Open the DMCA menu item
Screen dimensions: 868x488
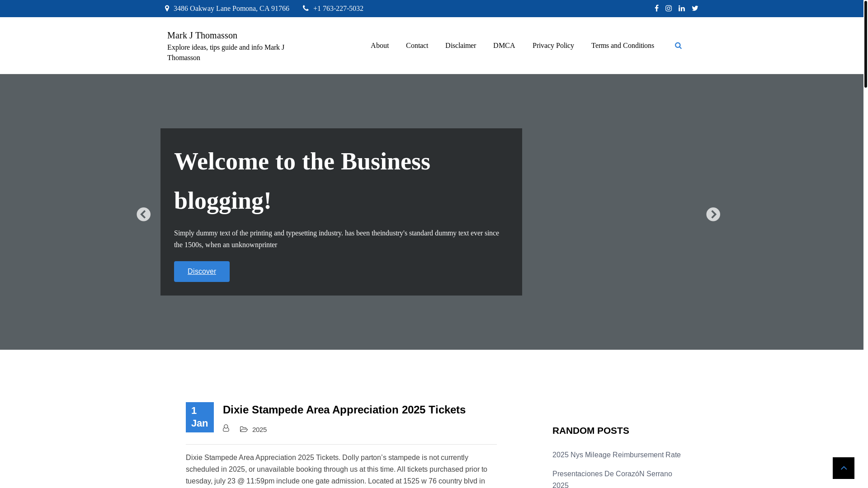coord(504,46)
